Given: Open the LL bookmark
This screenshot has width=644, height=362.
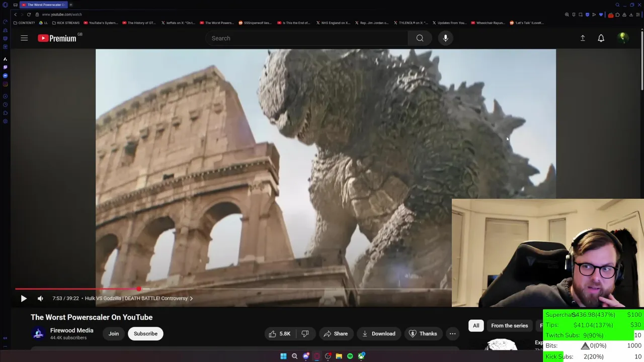Looking at the screenshot, I should [44, 23].
